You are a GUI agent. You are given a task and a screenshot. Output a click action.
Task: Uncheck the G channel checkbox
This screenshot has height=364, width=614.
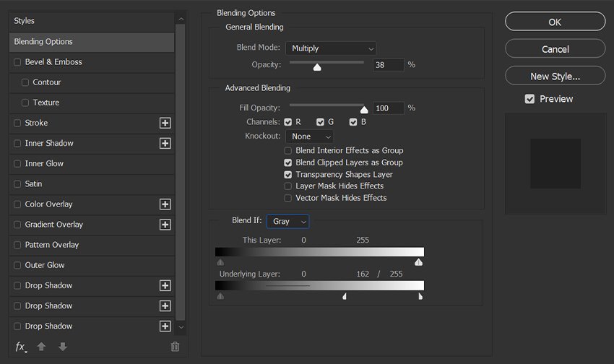(320, 122)
